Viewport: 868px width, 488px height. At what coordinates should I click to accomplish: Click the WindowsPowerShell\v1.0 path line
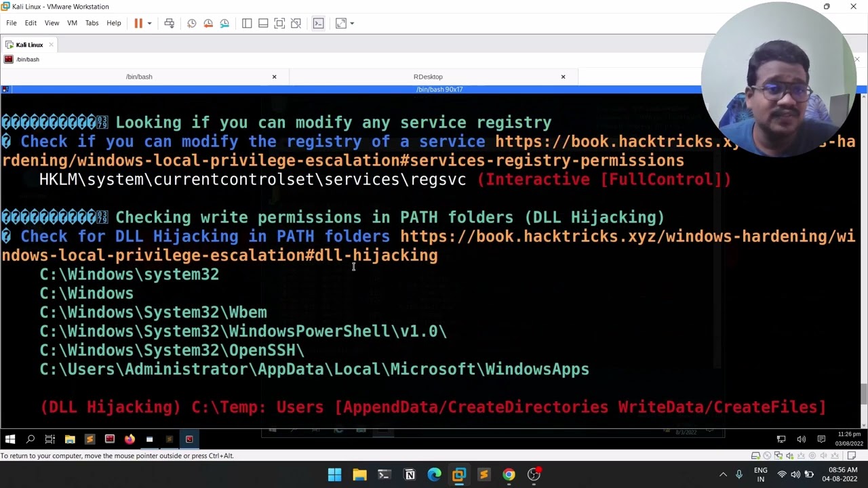coord(243,331)
